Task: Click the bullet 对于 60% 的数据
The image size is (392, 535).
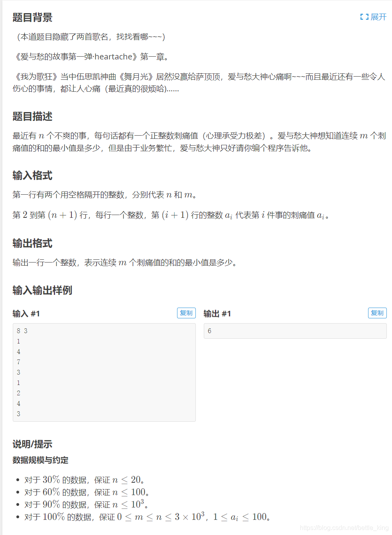Action: 87,492
